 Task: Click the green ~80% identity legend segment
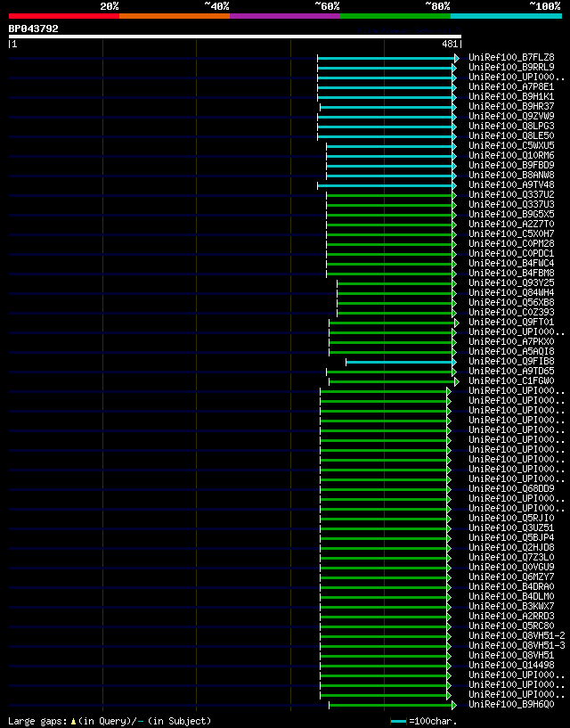[x=395, y=16]
